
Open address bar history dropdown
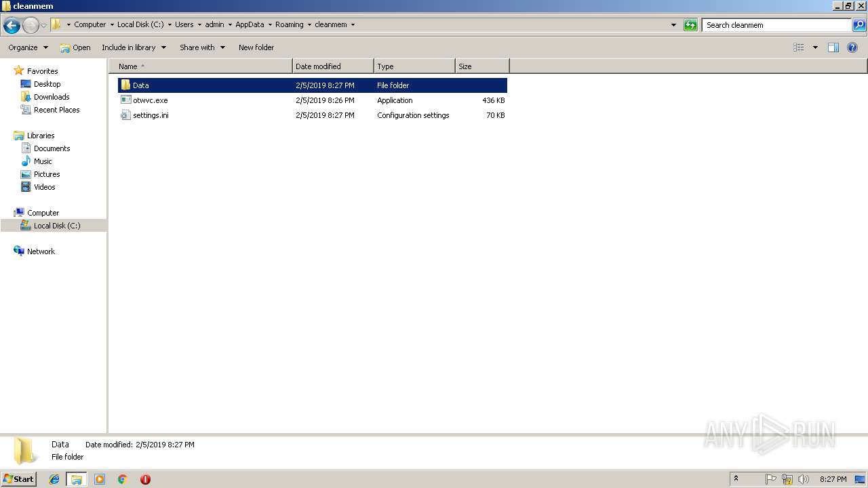point(673,25)
